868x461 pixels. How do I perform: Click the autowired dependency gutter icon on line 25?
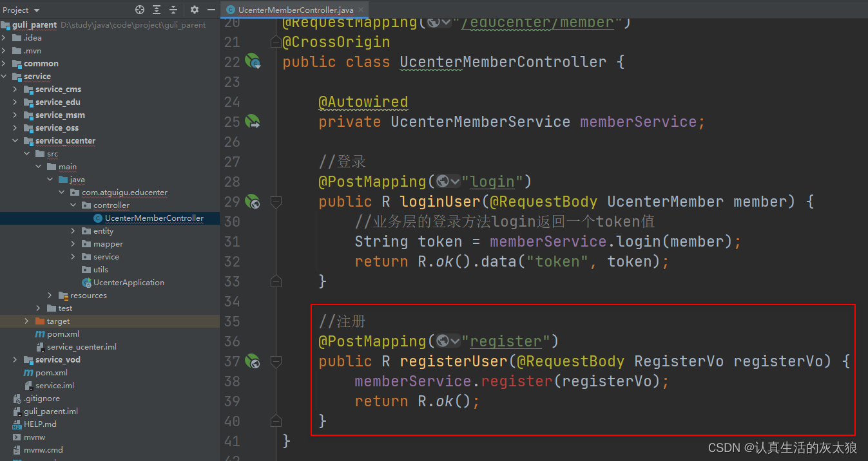point(253,122)
